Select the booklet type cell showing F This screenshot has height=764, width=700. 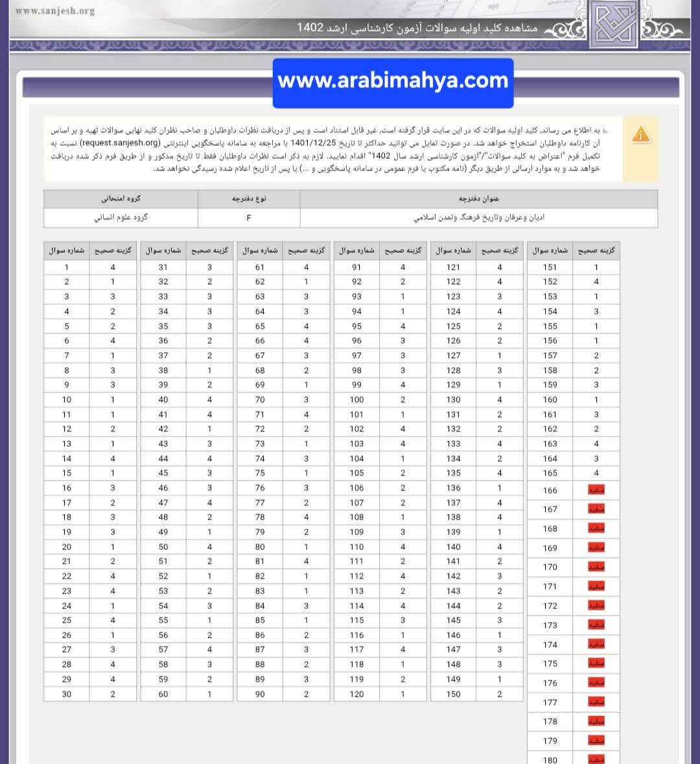point(249,218)
